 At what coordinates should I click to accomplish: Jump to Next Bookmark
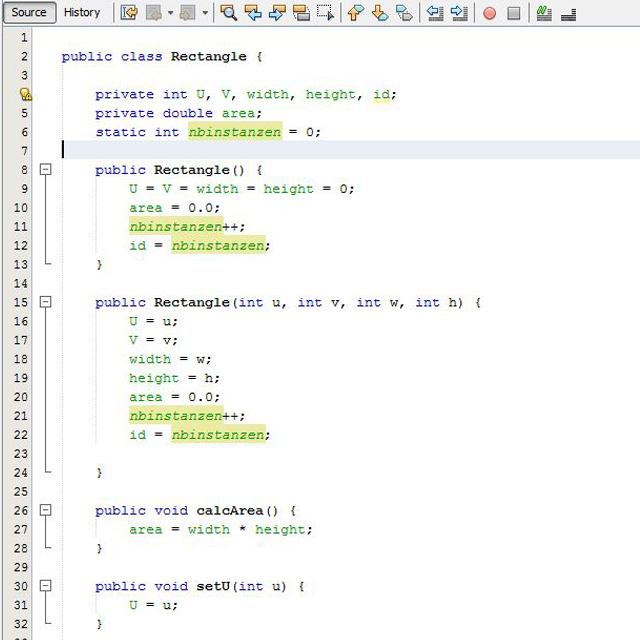point(380,13)
